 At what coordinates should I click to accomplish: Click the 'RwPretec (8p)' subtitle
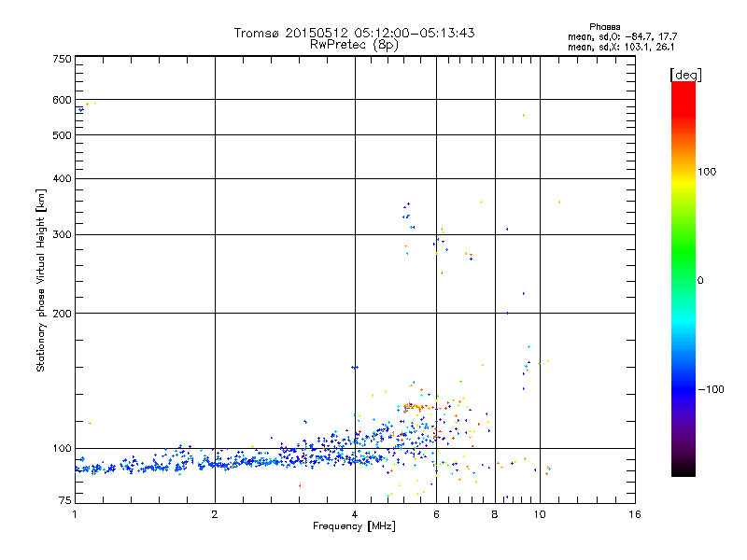(x=354, y=45)
